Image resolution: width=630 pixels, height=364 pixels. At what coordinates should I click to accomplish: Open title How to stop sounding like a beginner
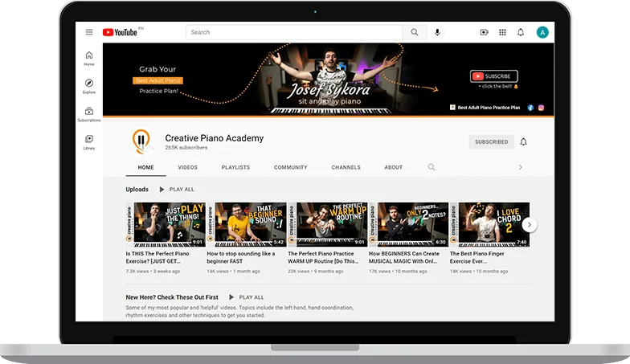pyautogui.click(x=241, y=257)
